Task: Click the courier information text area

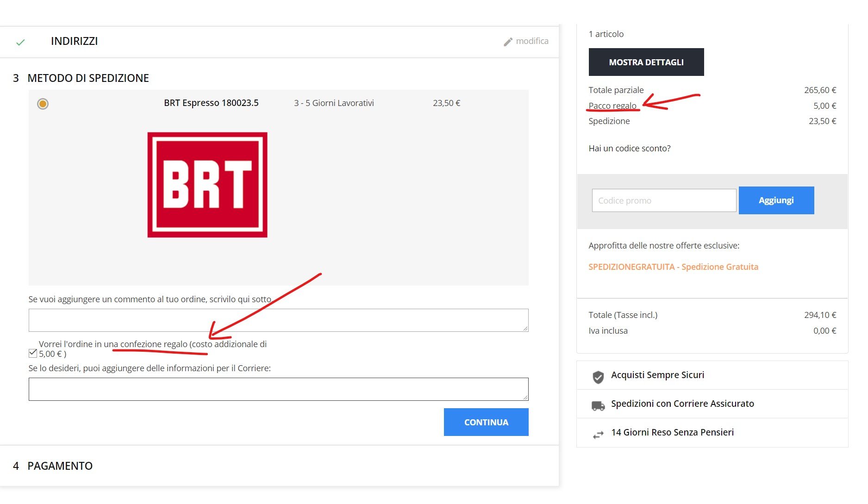Action: coord(278,389)
